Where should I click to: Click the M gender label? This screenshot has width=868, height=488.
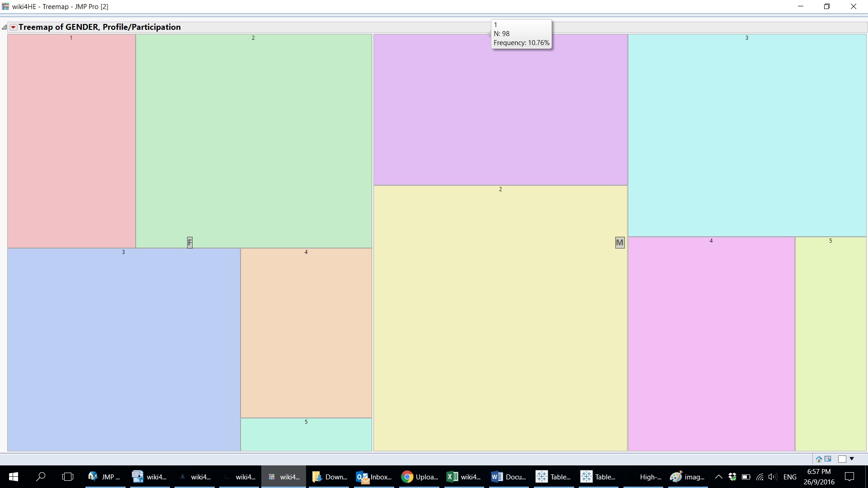(x=620, y=243)
